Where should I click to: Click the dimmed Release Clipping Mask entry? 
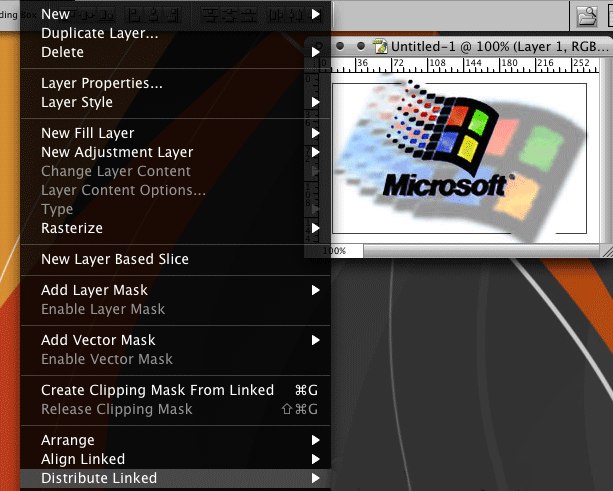175,409
